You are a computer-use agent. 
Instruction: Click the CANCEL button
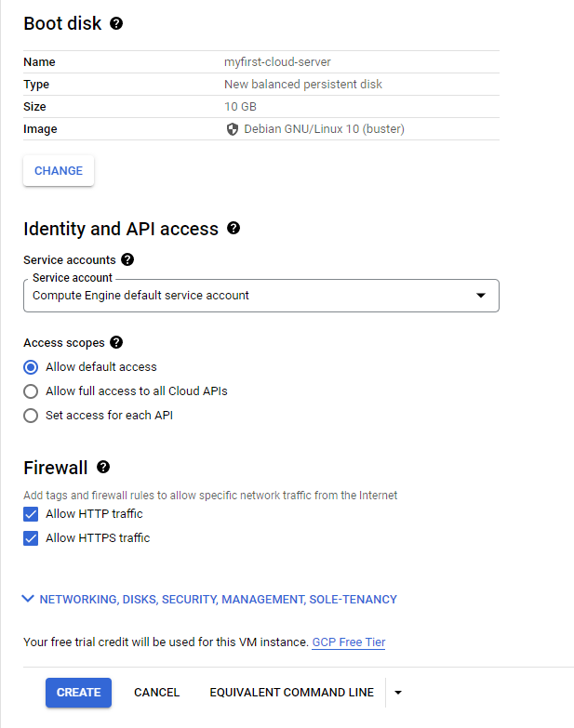click(x=156, y=693)
